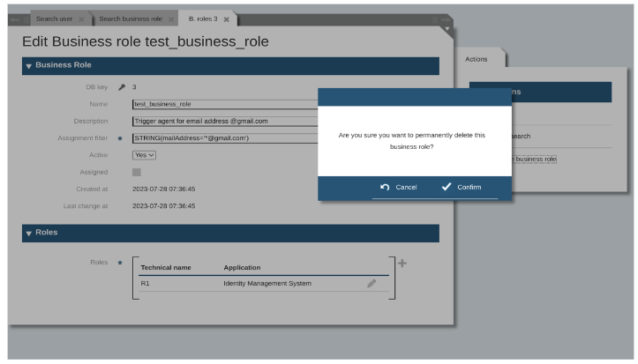Click the search link in Actions panel
The image size is (638, 364).
521,136
